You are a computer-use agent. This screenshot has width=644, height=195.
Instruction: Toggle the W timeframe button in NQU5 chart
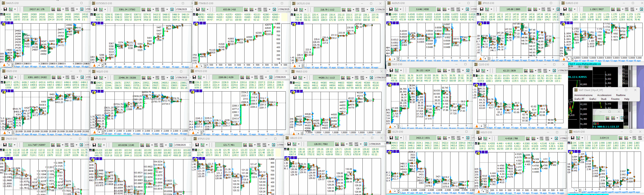[99, 91]
